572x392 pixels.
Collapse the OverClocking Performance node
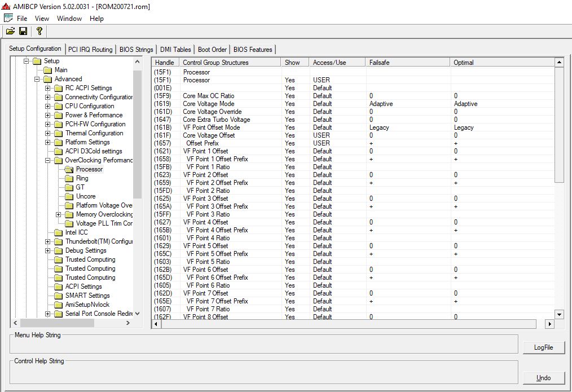(x=48, y=160)
